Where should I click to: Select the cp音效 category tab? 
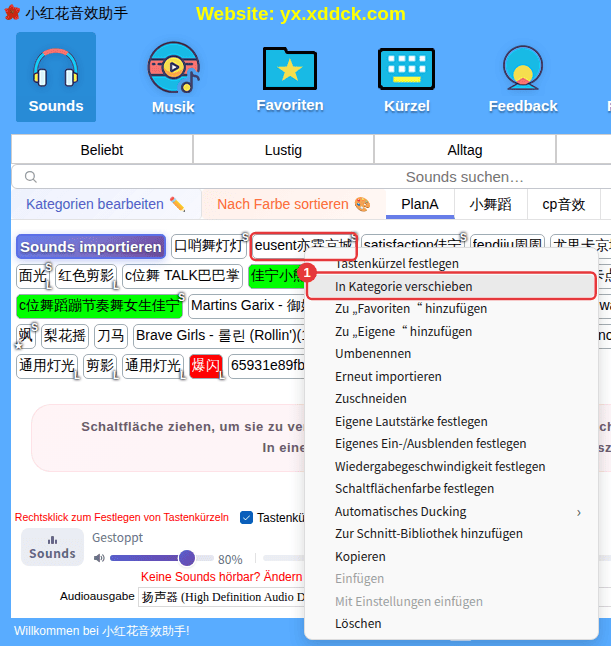coord(563,204)
